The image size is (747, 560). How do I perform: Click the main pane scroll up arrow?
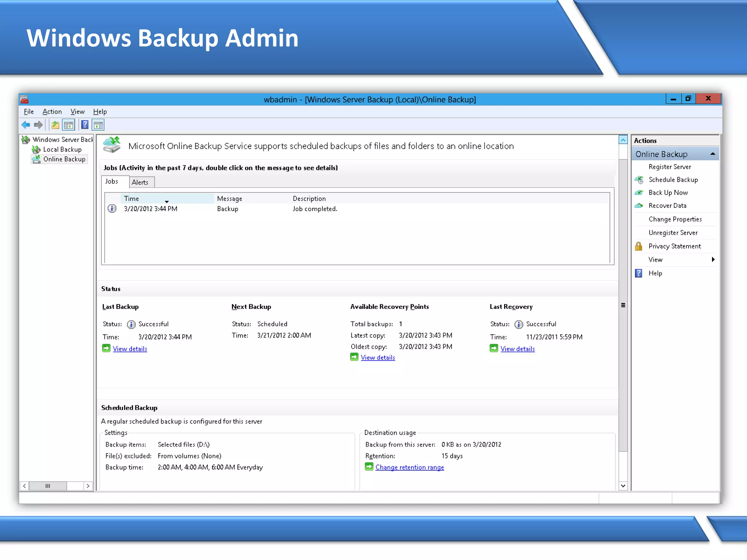pyautogui.click(x=623, y=140)
